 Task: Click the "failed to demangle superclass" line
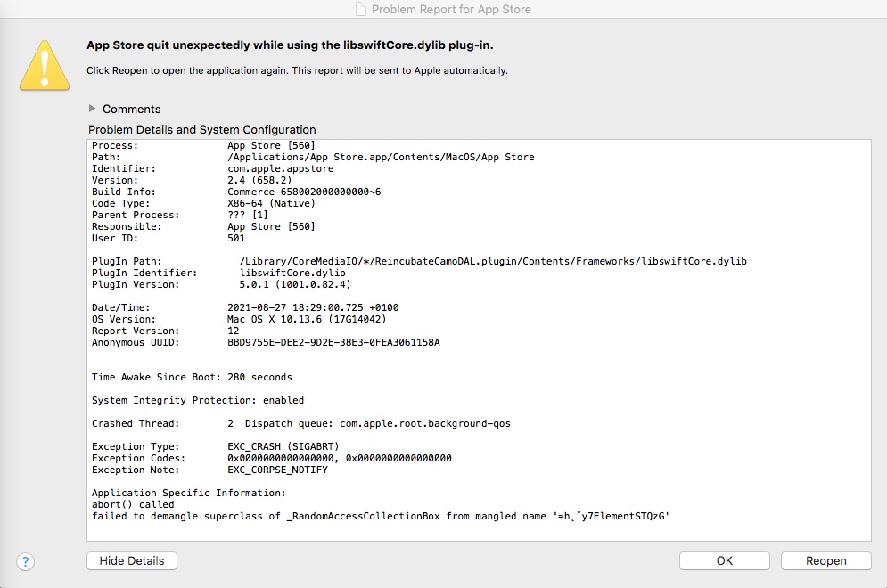tap(381, 516)
